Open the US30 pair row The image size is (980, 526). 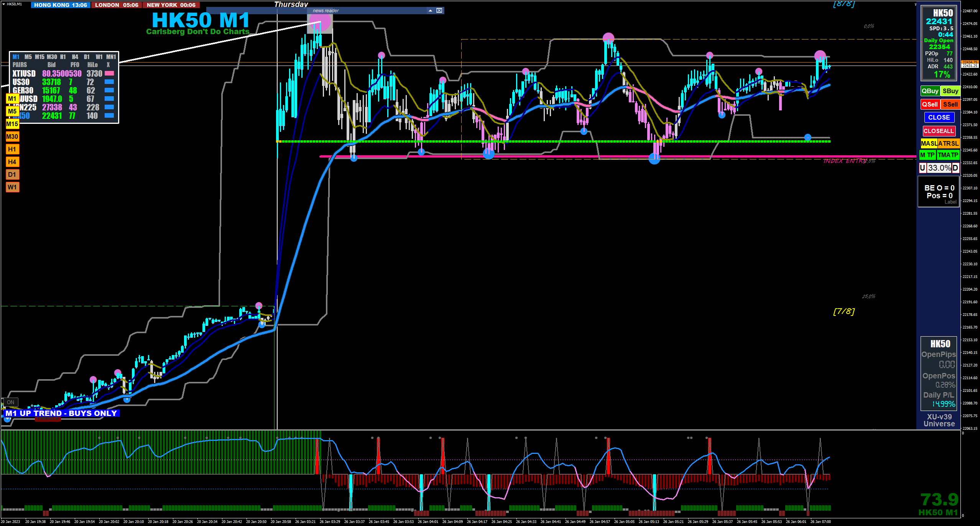21,82
